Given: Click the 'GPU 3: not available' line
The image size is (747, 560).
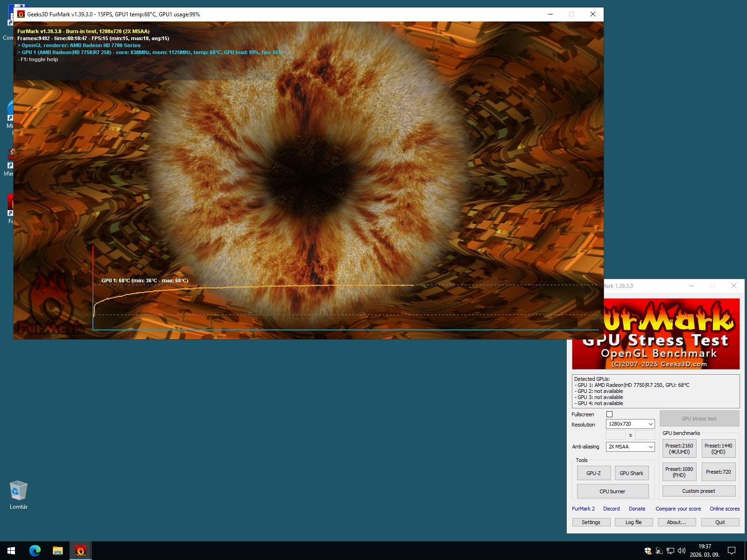Looking at the screenshot, I should 599,397.
